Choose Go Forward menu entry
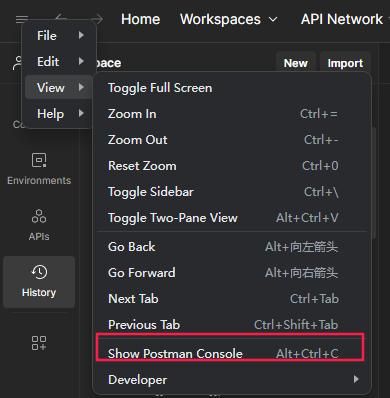This screenshot has height=398, width=390. 232,273
